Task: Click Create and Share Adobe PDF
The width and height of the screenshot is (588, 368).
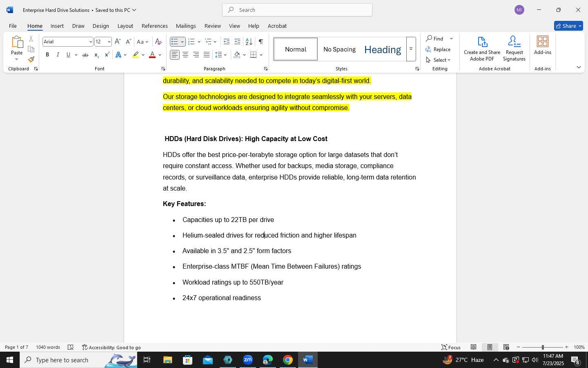Action: [482, 48]
